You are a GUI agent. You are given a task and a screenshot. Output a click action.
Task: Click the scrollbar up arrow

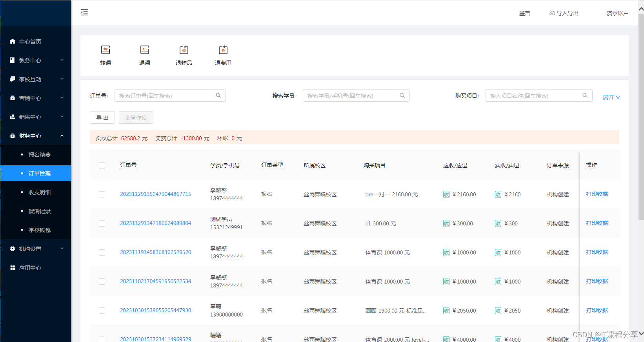tap(641, 9)
